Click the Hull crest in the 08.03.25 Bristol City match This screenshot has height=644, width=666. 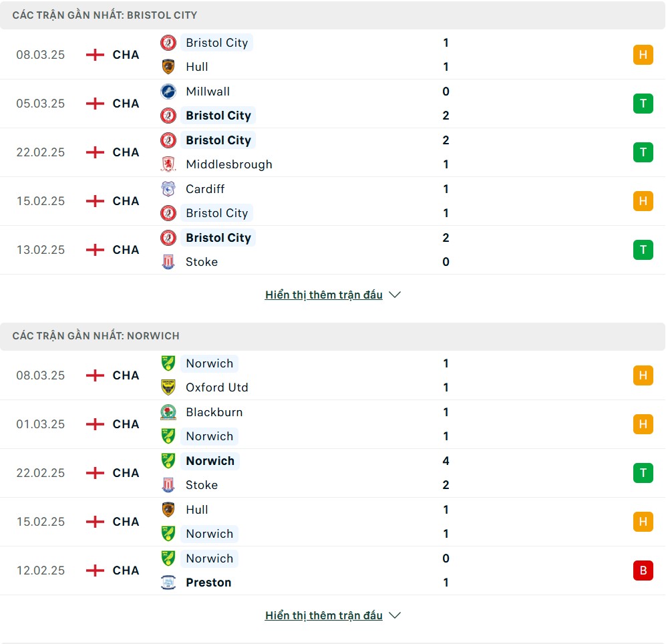[168, 67]
